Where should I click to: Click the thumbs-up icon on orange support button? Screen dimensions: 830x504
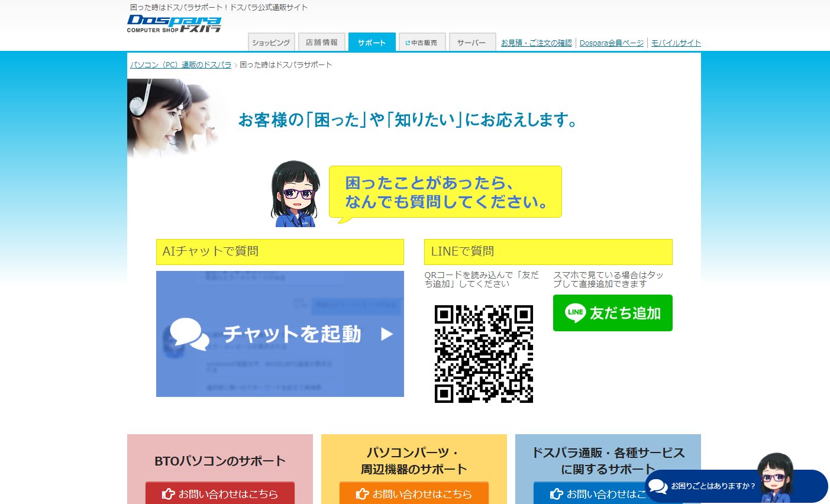click(362, 494)
